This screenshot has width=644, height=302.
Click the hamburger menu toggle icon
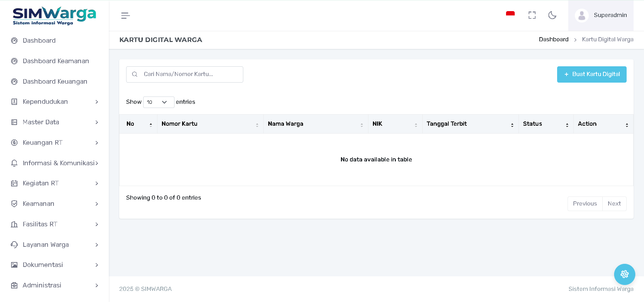coord(125,16)
